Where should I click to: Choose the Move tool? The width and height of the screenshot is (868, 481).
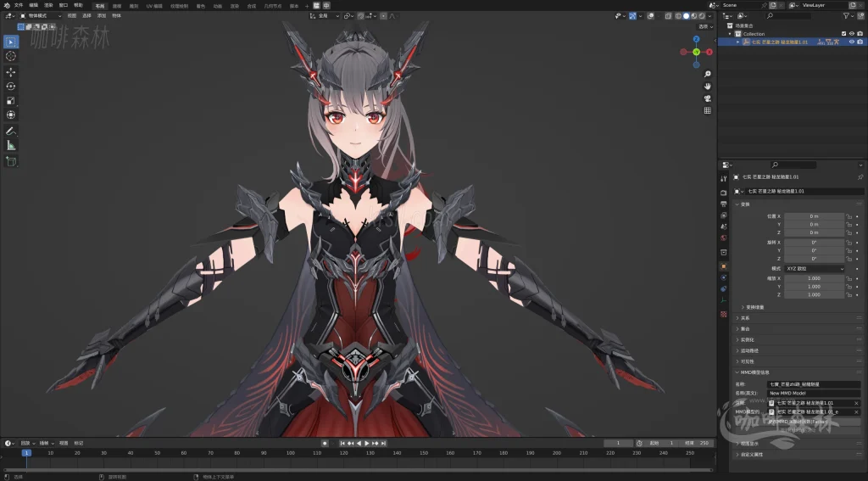[x=10, y=72]
